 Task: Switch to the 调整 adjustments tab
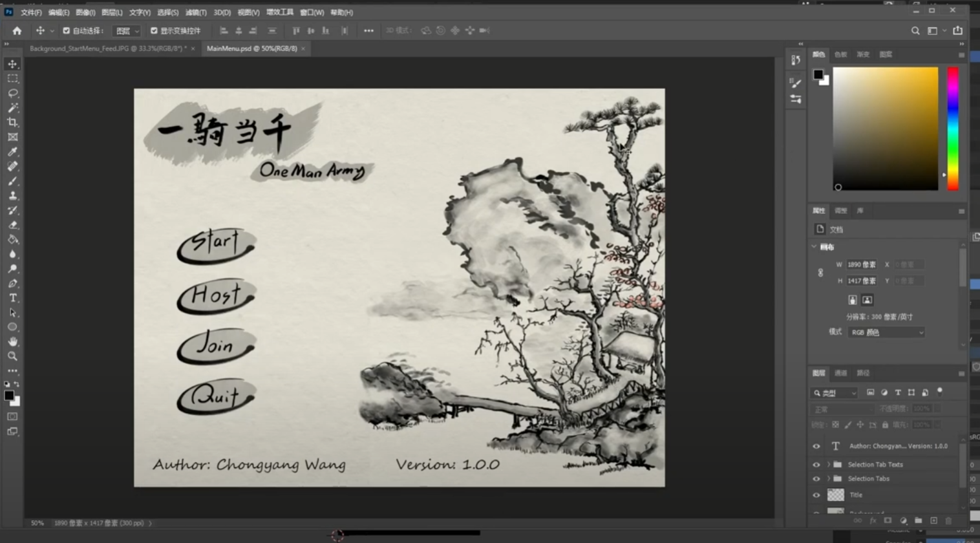tap(840, 211)
